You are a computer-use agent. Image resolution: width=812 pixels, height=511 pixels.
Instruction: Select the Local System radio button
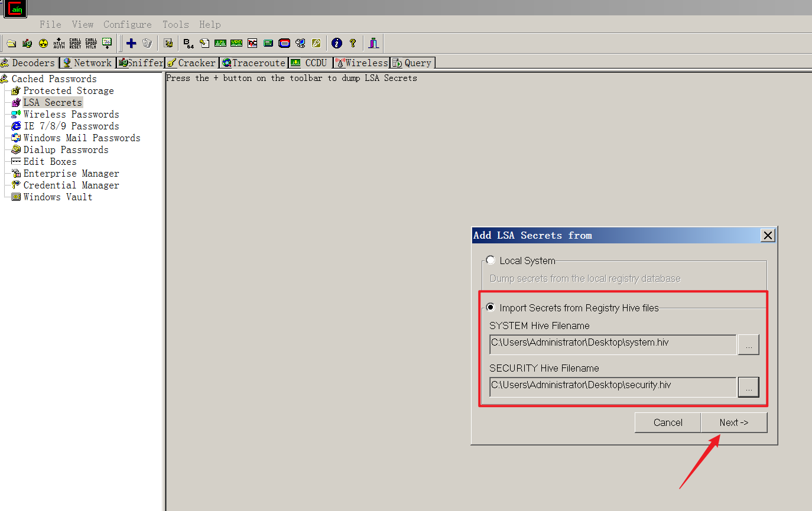[491, 261]
